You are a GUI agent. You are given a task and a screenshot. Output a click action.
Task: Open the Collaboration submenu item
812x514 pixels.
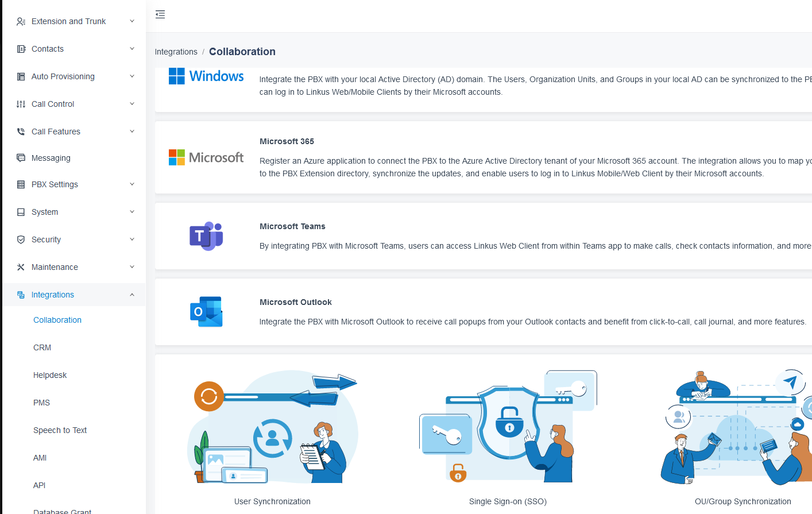pos(57,320)
